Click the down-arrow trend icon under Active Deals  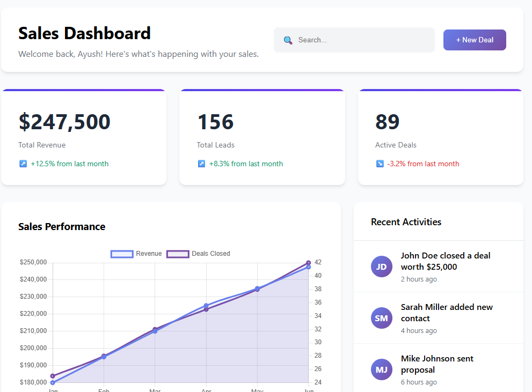point(380,164)
